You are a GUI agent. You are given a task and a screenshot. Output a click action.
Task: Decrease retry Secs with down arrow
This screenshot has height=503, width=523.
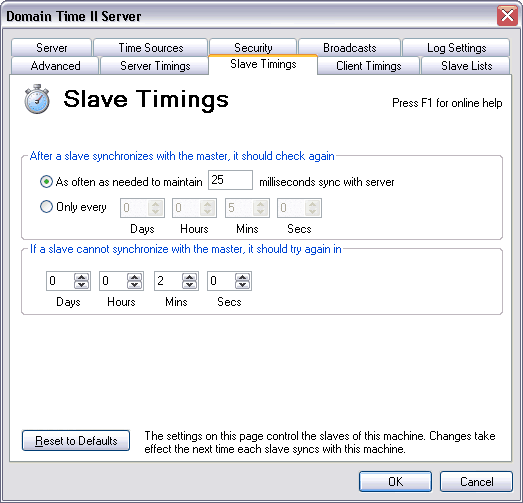(242, 285)
